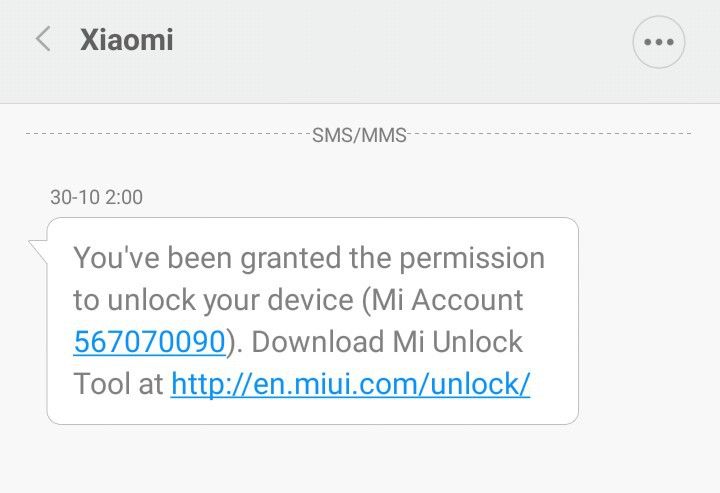The height and width of the screenshot is (493, 720).
Task: Tap the dashed line right of SMS/MMS
Action: [550, 134]
